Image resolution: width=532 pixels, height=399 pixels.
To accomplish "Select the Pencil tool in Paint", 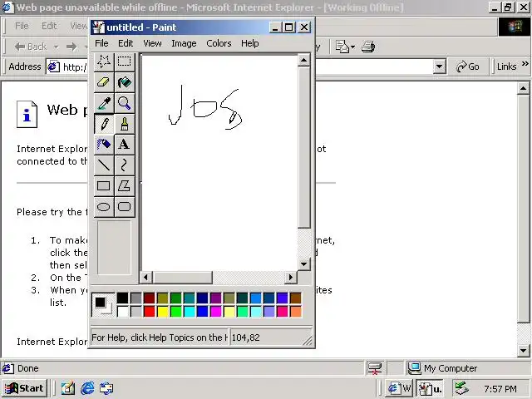I will (104, 124).
